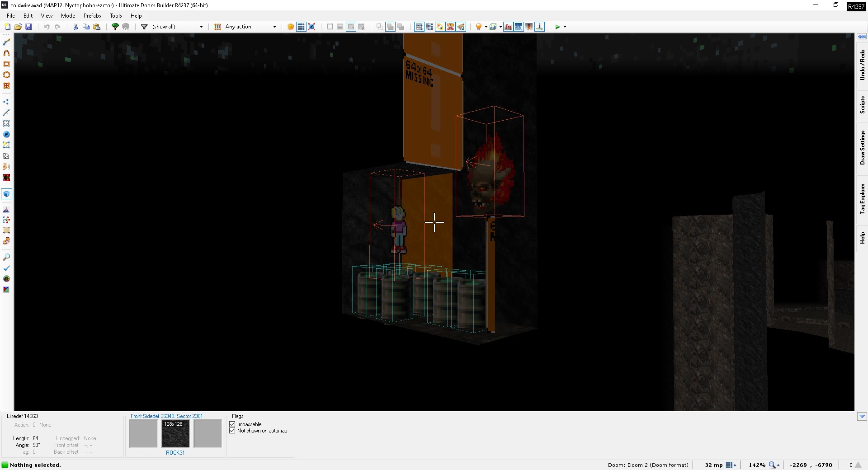
Task: Open the File menu
Action: [11, 15]
